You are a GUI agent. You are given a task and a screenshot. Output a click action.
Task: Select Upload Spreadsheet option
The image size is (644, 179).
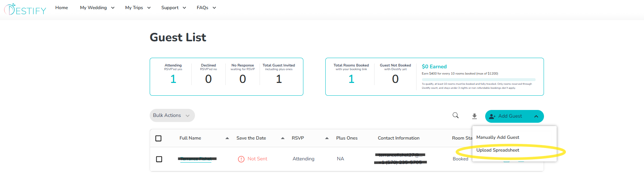point(498,150)
